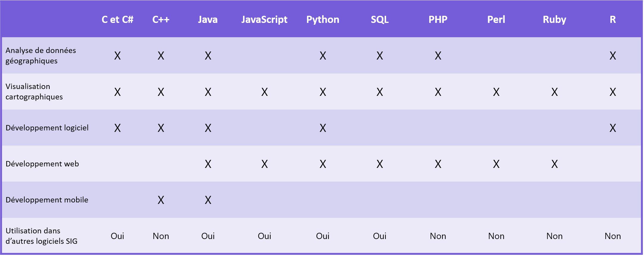644x256 pixels.
Task: Click the X for Visualisation cartographiques under Perl
Action: (x=496, y=92)
